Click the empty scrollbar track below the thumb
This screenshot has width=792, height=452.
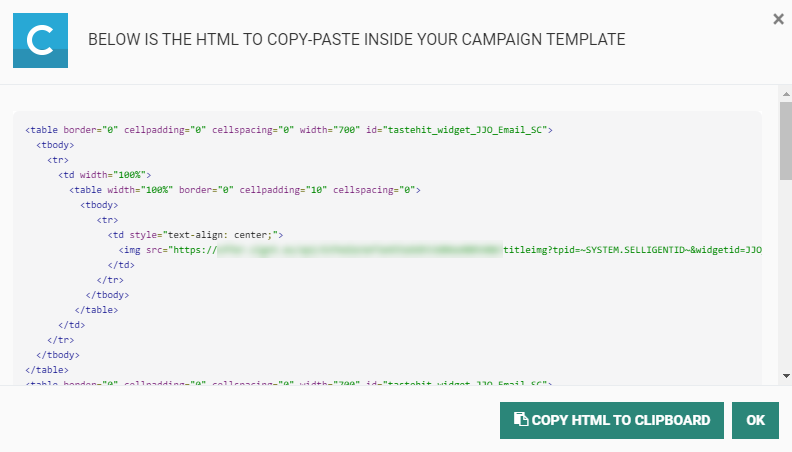(785, 280)
